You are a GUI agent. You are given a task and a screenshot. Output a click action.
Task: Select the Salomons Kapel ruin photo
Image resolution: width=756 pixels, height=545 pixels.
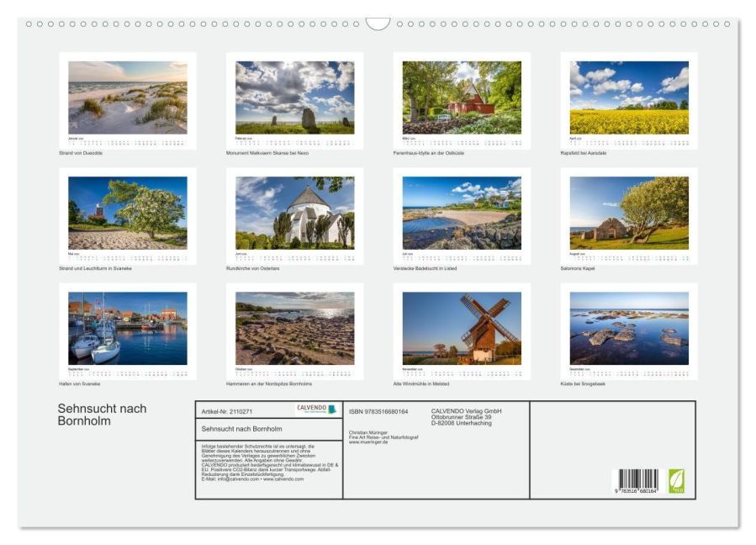pyautogui.click(x=629, y=213)
